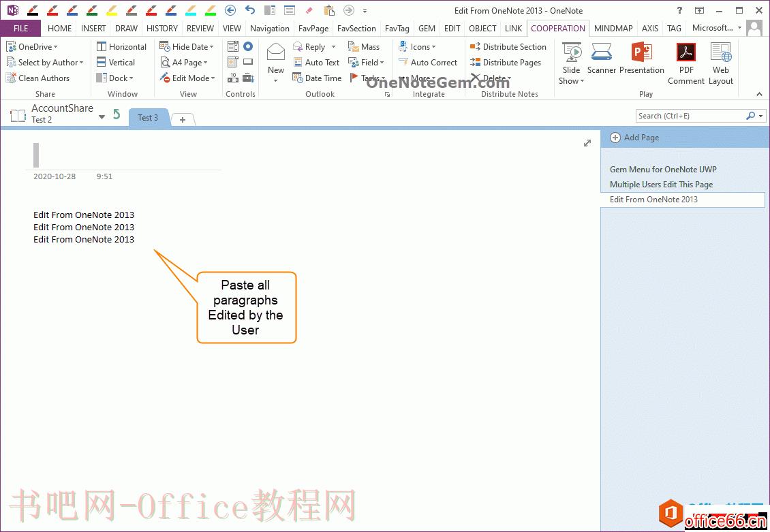Open Dock dropdown
This screenshot has width=770, height=532.
point(115,78)
